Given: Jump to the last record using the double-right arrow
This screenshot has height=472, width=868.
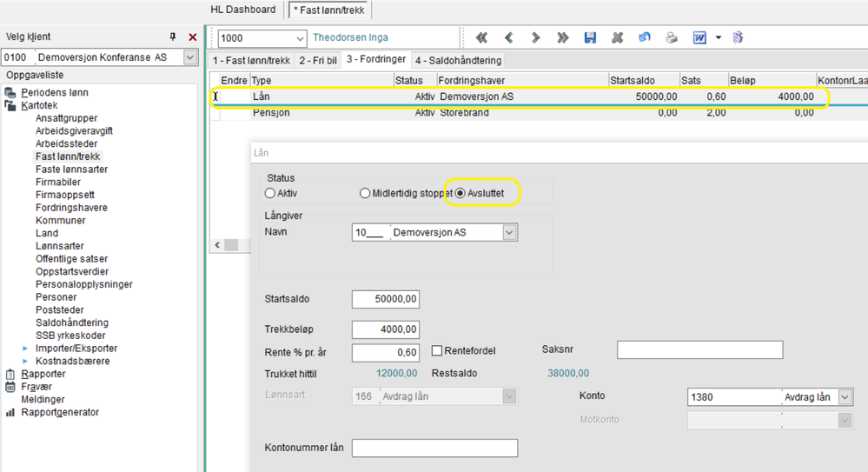Looking at the screenshot, I should [x=562, y=38].
